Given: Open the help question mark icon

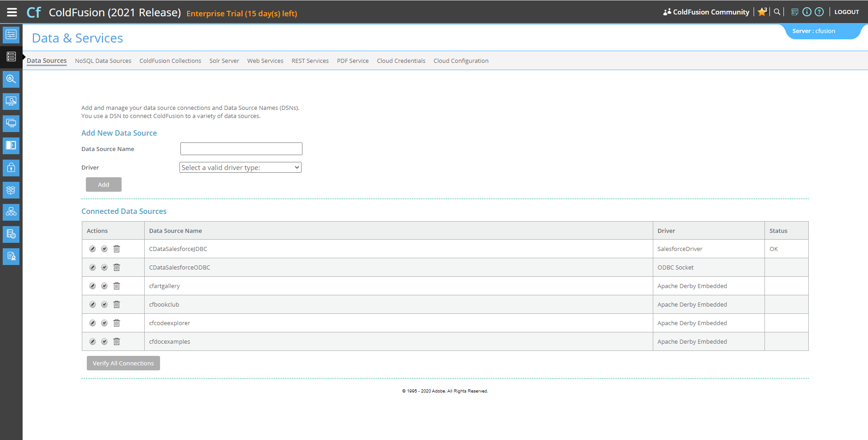Looking at the screenshot, I should click(819, 12).
